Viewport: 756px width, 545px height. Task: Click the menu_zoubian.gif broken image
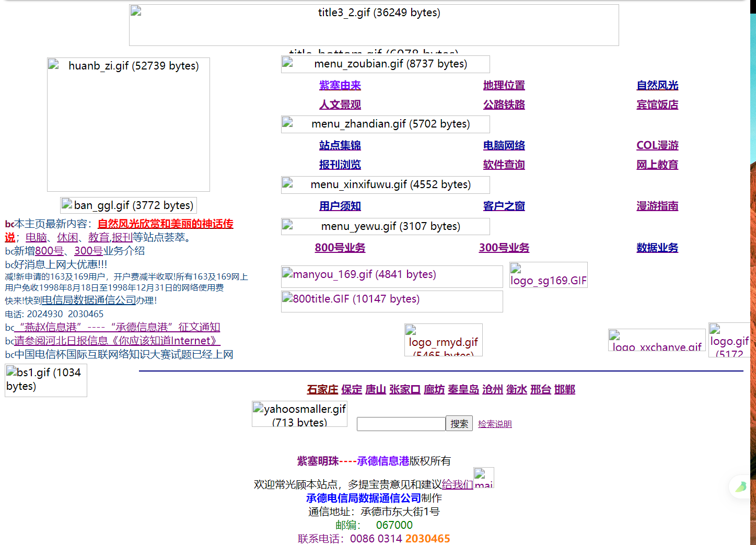pos(386,64)
